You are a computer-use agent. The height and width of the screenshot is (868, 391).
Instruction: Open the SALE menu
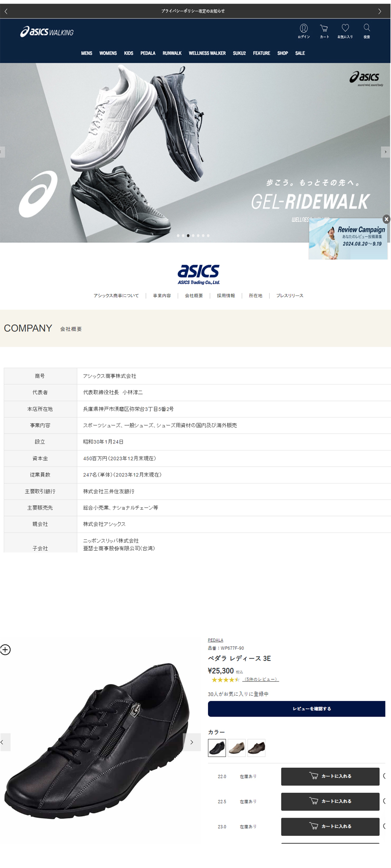(300, 53)
